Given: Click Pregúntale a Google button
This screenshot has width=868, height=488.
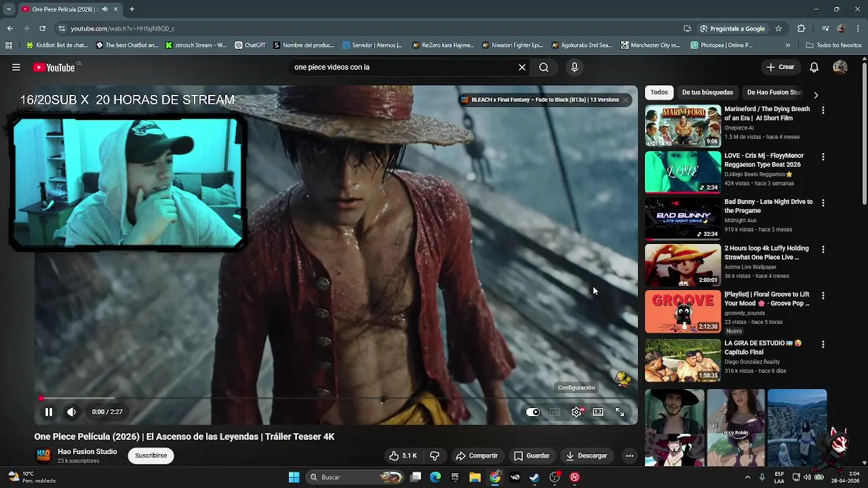Looking at the screenshot, I should click(733, 28).
